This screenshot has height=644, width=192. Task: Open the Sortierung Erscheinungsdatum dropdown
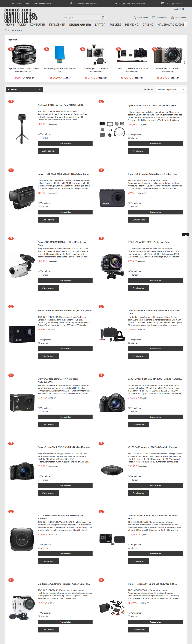coord(171,89)
